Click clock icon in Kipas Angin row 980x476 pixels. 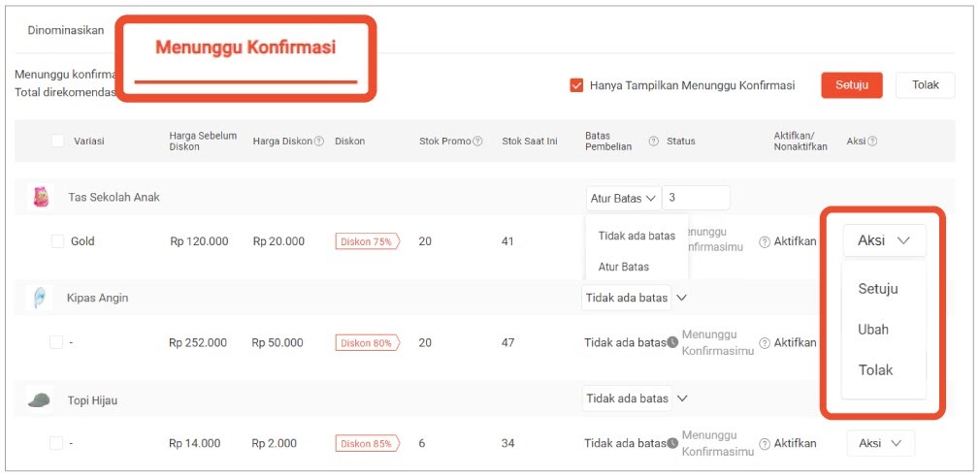(672, 342)
